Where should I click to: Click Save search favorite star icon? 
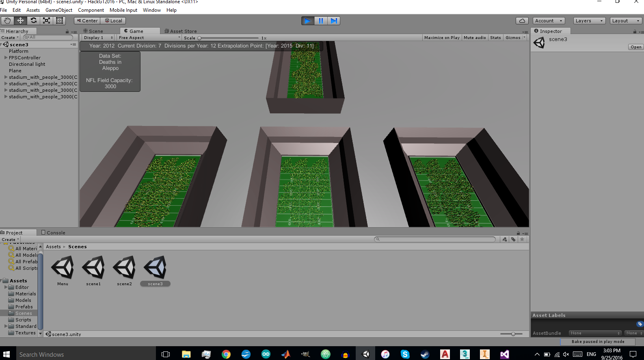tap(522, 239)
